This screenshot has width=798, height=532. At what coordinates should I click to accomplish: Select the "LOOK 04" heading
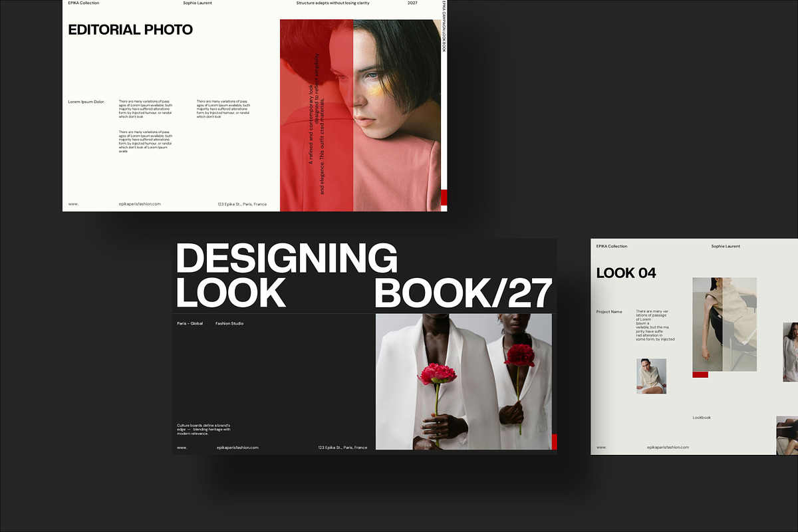click(x=626, y=273)
